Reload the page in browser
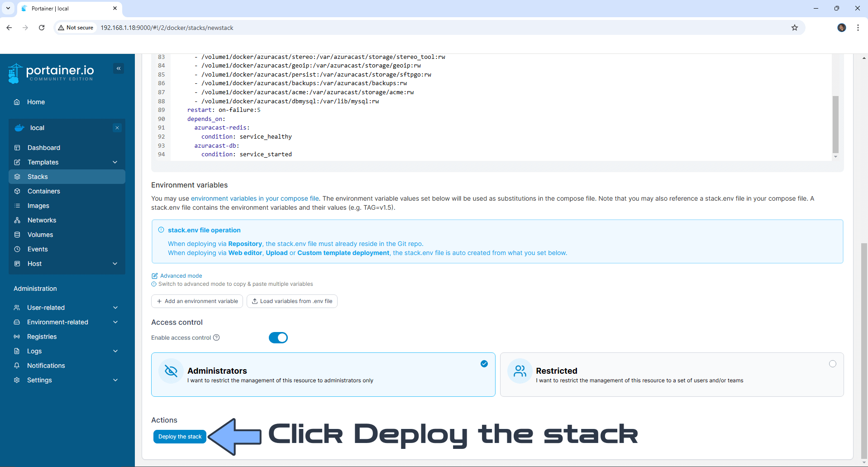 click(x=42, y=28)
